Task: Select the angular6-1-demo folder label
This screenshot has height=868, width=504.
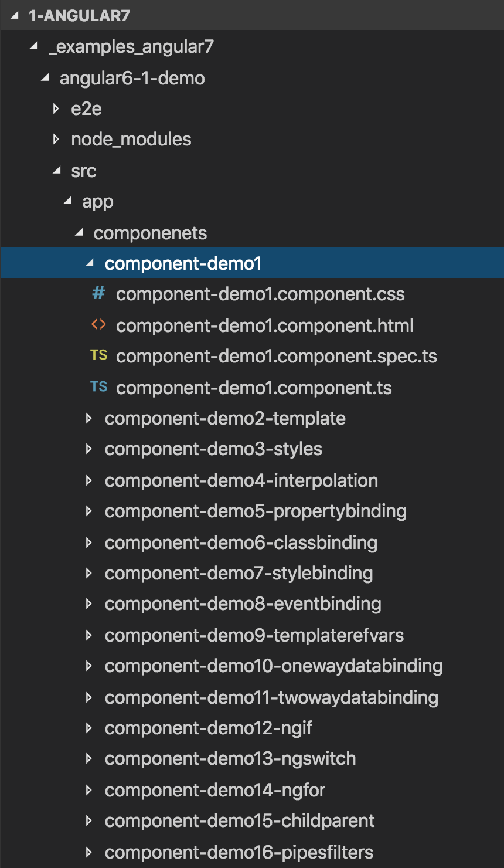Action: coord(132,78)
